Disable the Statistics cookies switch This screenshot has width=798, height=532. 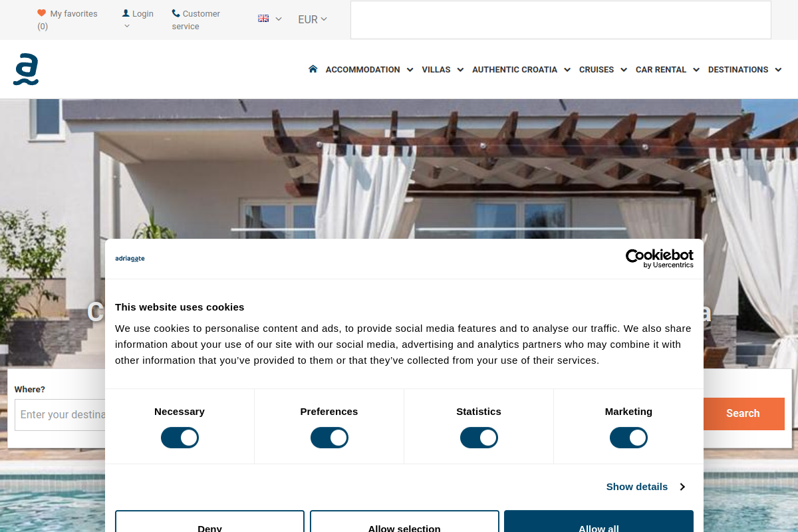pos(479,438)
